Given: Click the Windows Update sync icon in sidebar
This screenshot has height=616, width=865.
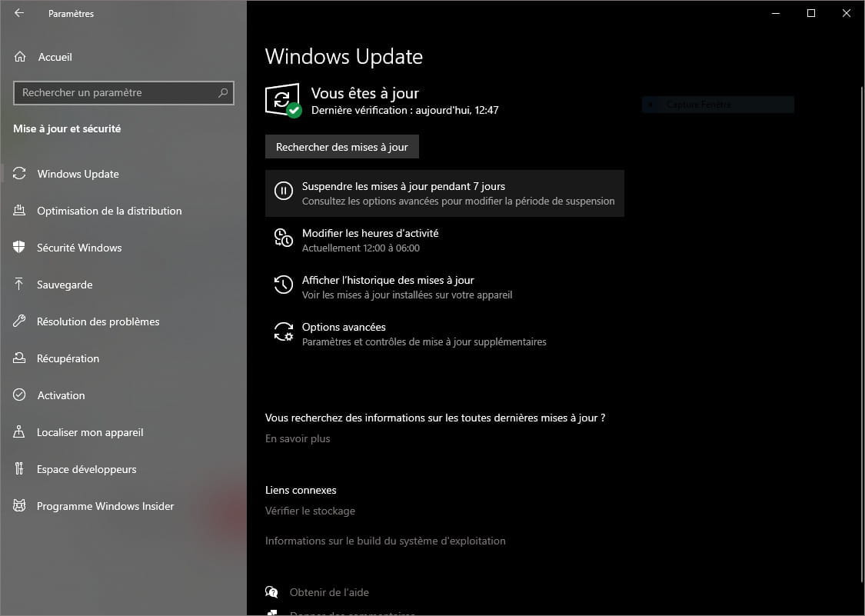Looking at the screenshot, I should coord(19,173).
